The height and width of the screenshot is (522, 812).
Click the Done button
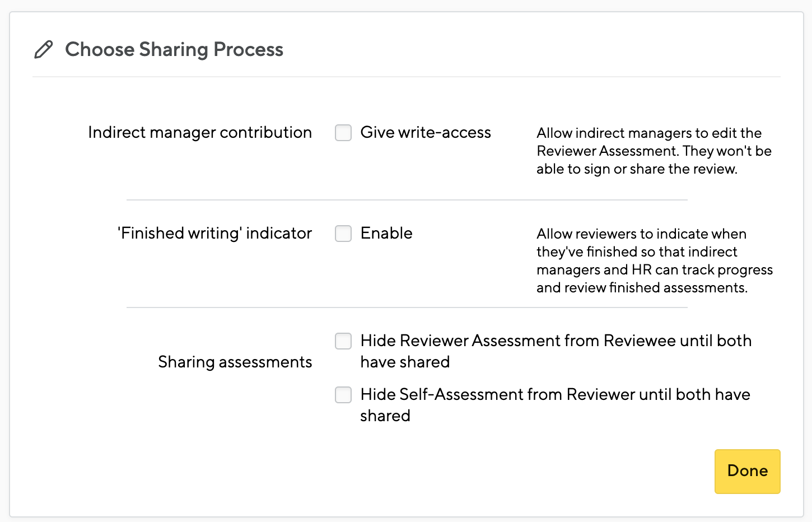[747, 471]
